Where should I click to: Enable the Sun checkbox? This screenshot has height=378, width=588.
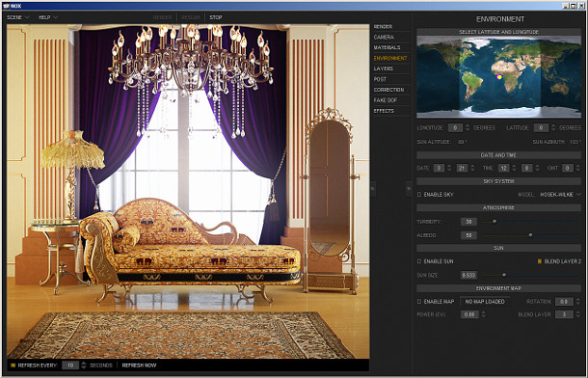(419, 261)
